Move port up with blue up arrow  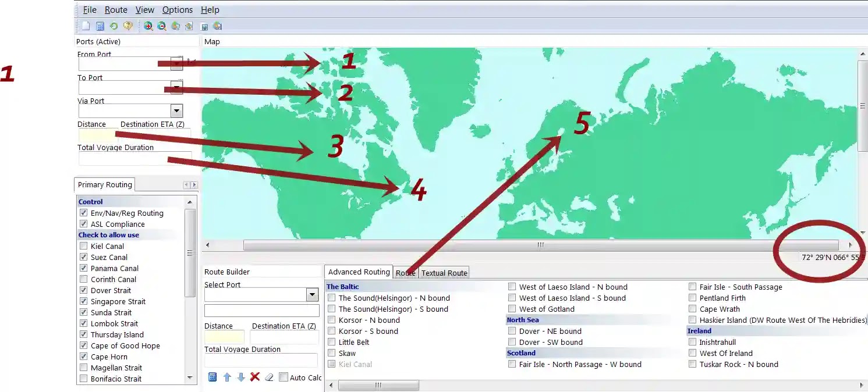(x=227, y=377)
